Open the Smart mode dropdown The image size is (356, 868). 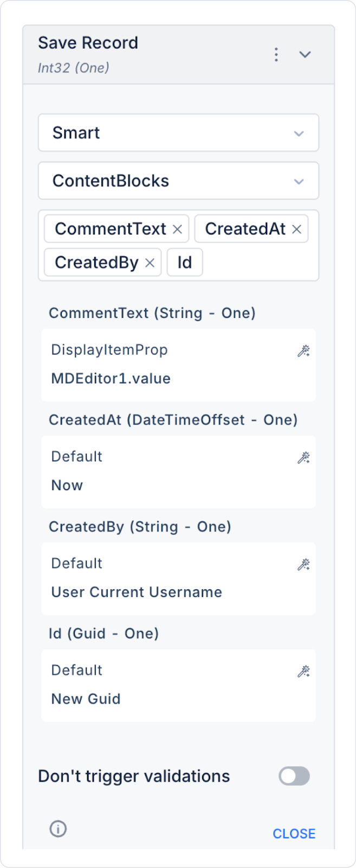[178, 133]
